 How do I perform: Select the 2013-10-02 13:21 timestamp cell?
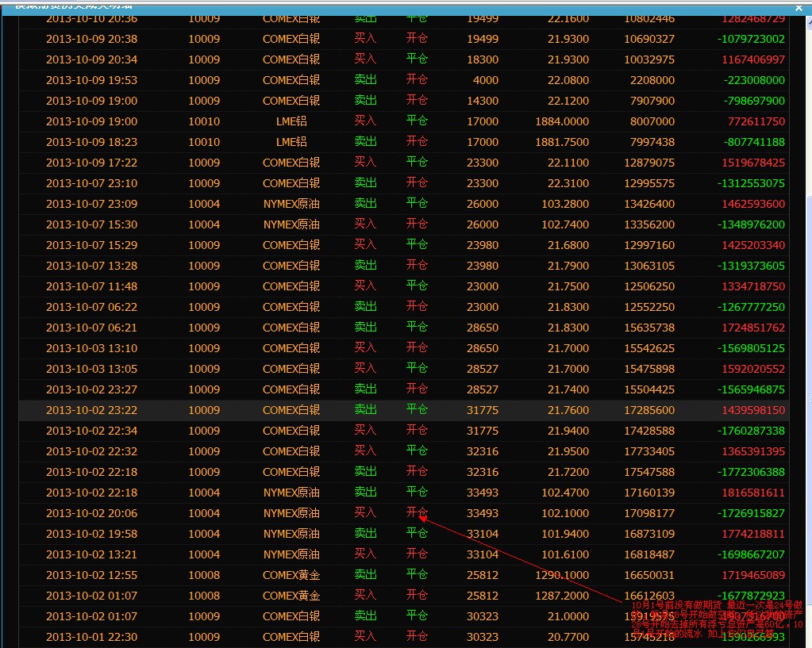tap(91, 554)
